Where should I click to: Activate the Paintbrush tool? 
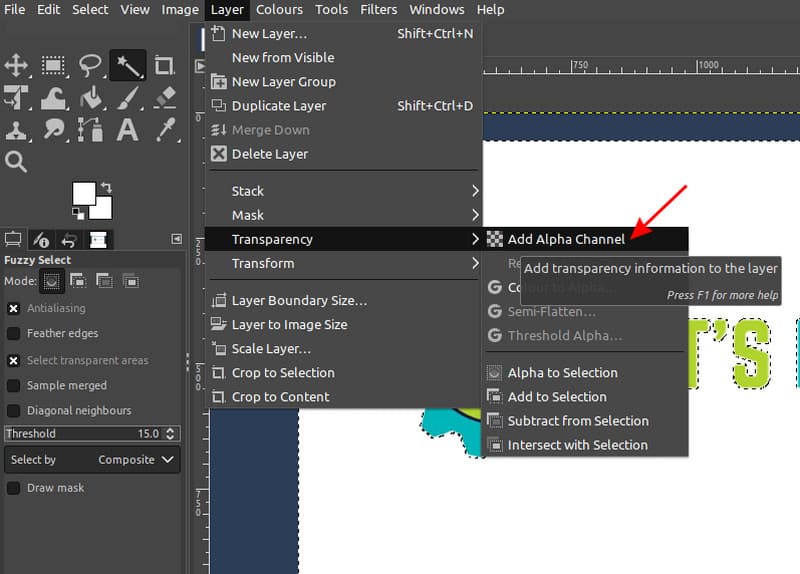[x=127, y=98]
